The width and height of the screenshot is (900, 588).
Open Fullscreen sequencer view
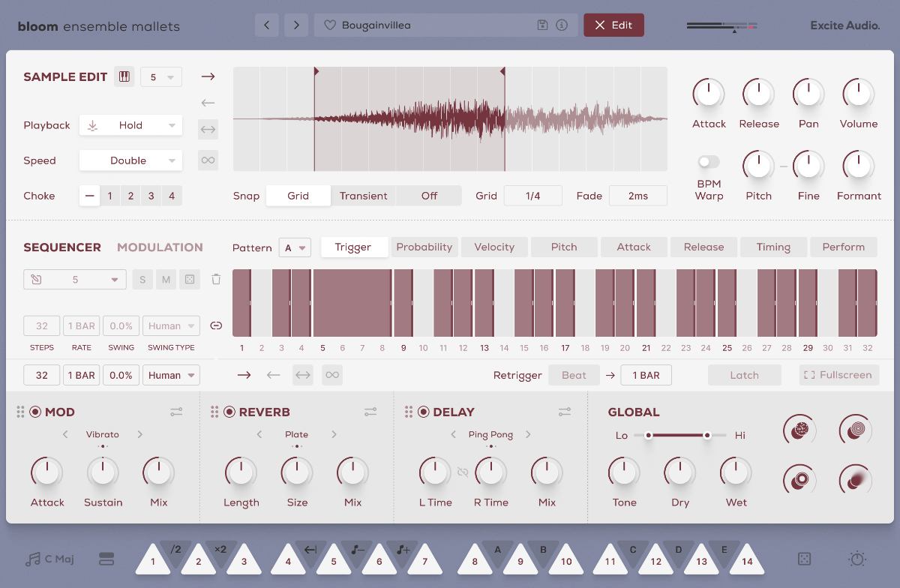[838, 375]
